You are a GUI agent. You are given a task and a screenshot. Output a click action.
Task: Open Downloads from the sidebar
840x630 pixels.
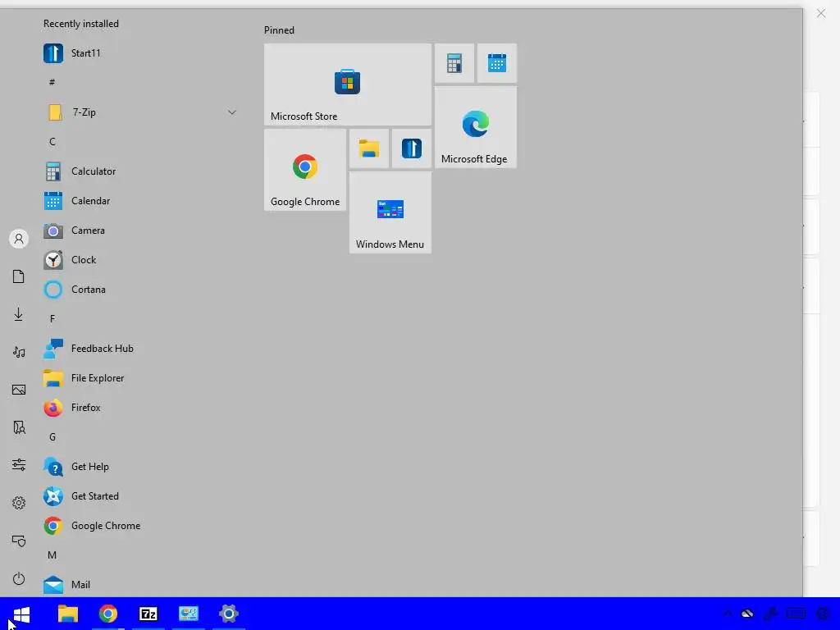(19, 314)
